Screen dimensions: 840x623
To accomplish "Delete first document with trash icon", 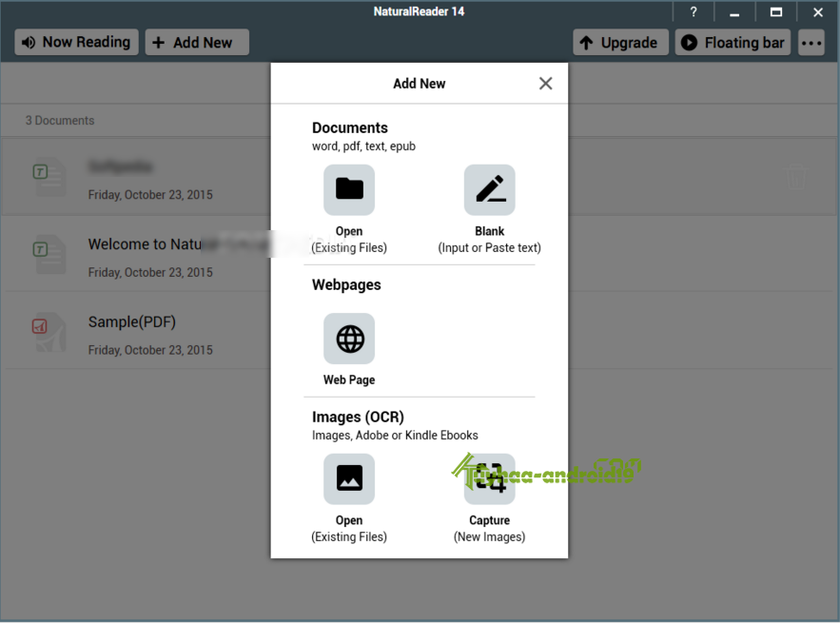I will click(x=795, y=177).
